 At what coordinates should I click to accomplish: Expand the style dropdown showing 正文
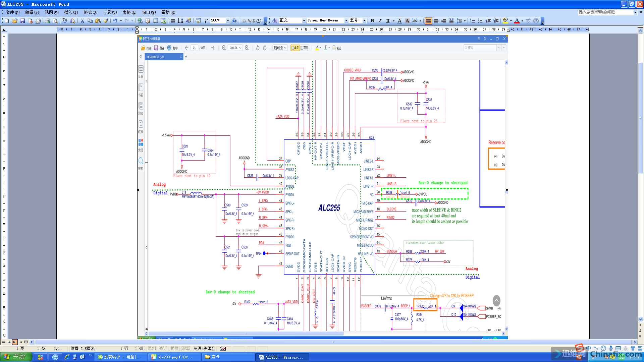pos(304,21)
